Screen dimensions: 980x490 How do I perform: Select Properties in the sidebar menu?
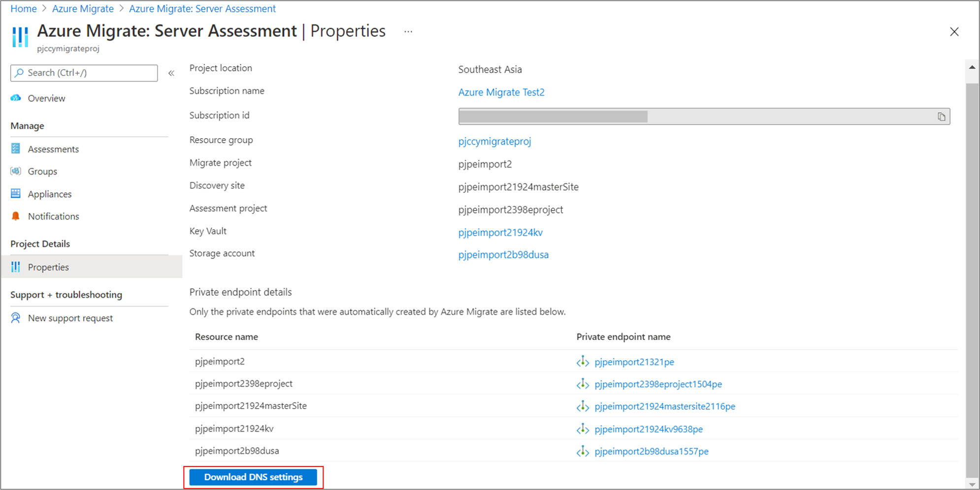[x=48, y=267]
